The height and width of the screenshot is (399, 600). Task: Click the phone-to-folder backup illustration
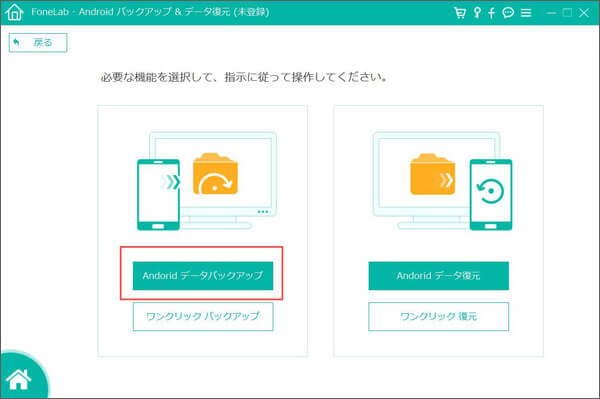[207, 181]
